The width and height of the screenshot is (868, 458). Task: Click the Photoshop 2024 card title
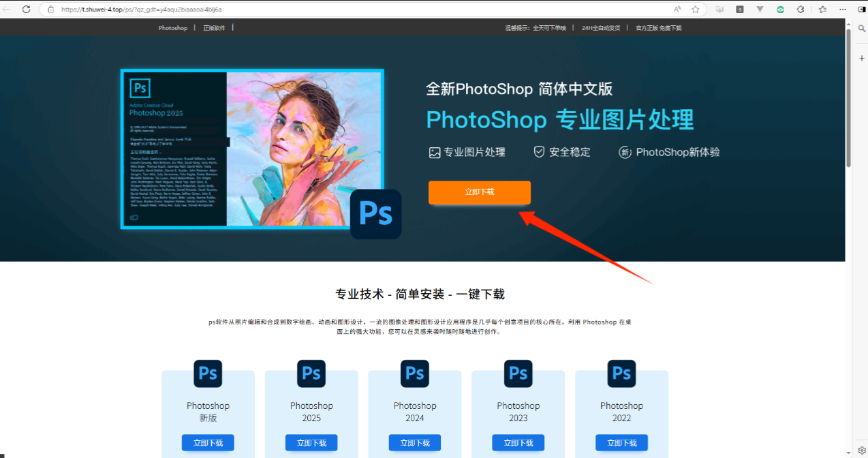pyautogui.click(x=415, y=412)
